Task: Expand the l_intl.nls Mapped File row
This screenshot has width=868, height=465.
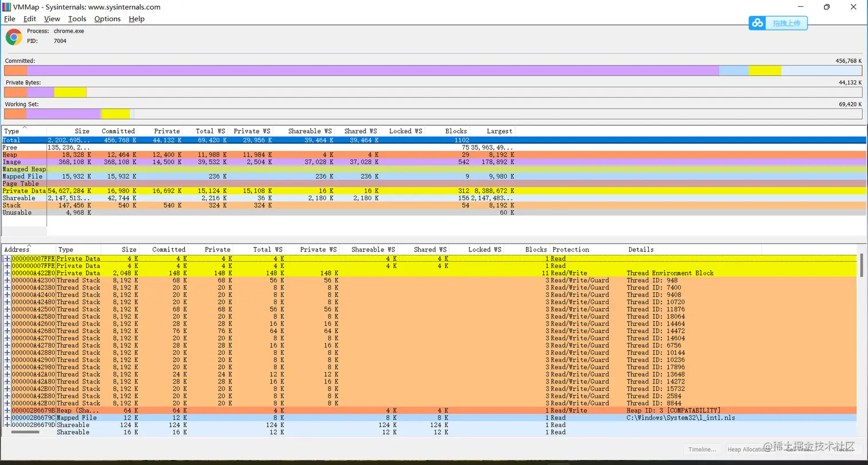Action: coord(7,418)
